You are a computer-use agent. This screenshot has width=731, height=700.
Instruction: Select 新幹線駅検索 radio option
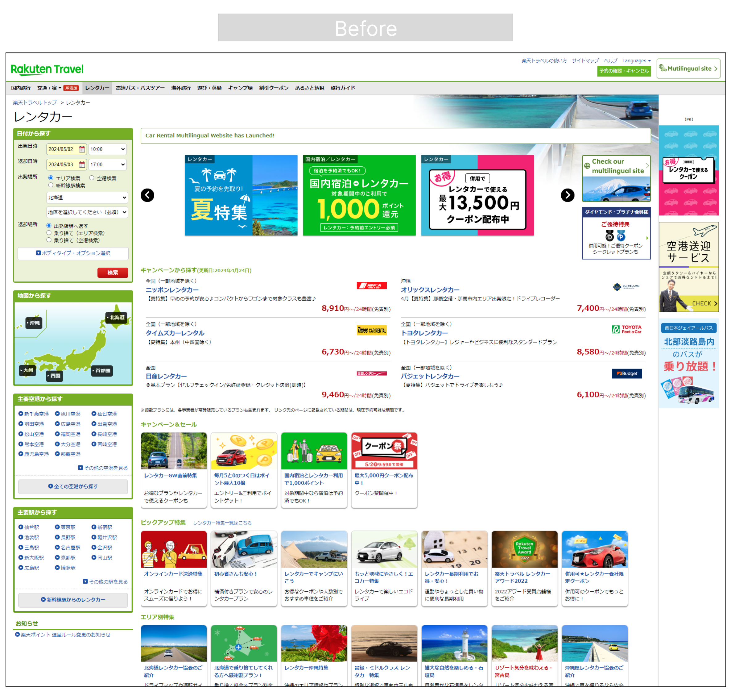[51, 185]
